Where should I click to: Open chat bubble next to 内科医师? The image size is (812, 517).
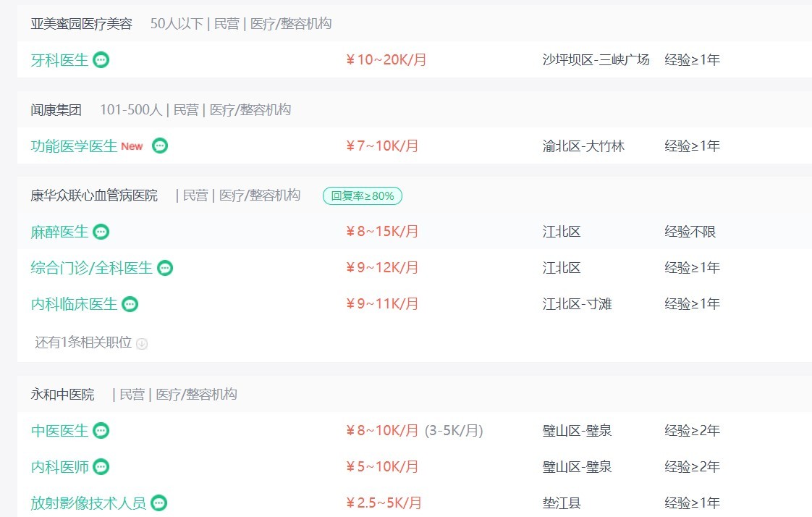click(x=101, y=467)
